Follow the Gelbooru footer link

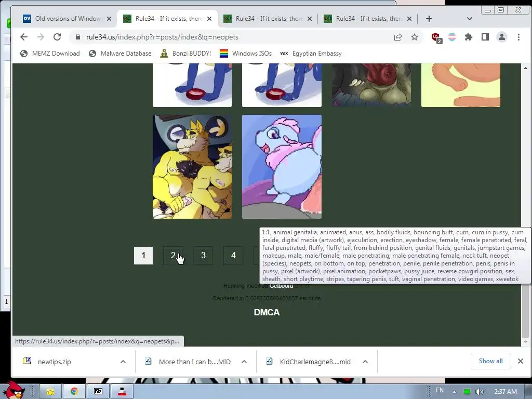(281, 286)
